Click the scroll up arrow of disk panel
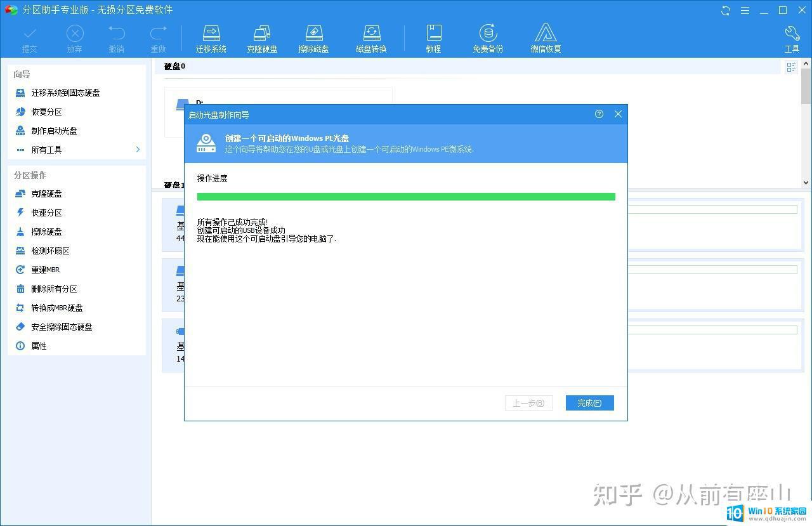812x526 pixels. click(806, 64)
